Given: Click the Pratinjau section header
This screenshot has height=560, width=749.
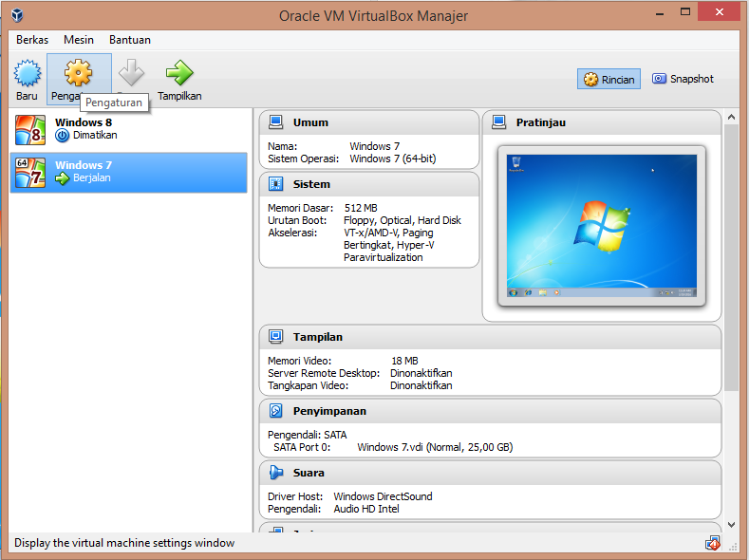Looking at the screenshot, I should coord(602,122).
